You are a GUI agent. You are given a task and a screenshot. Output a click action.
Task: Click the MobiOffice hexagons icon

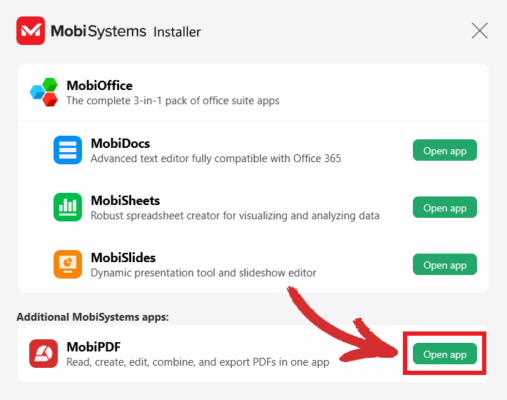44,92
